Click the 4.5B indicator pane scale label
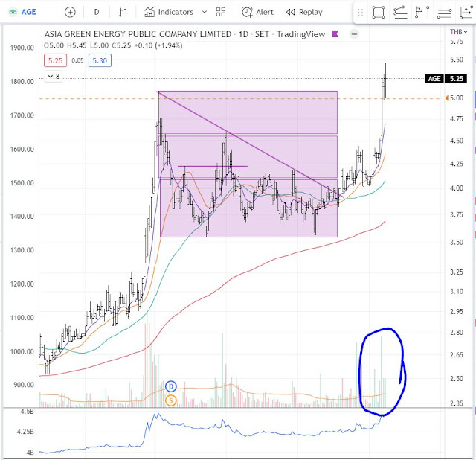The image size is (476, 460). point(27,412)
